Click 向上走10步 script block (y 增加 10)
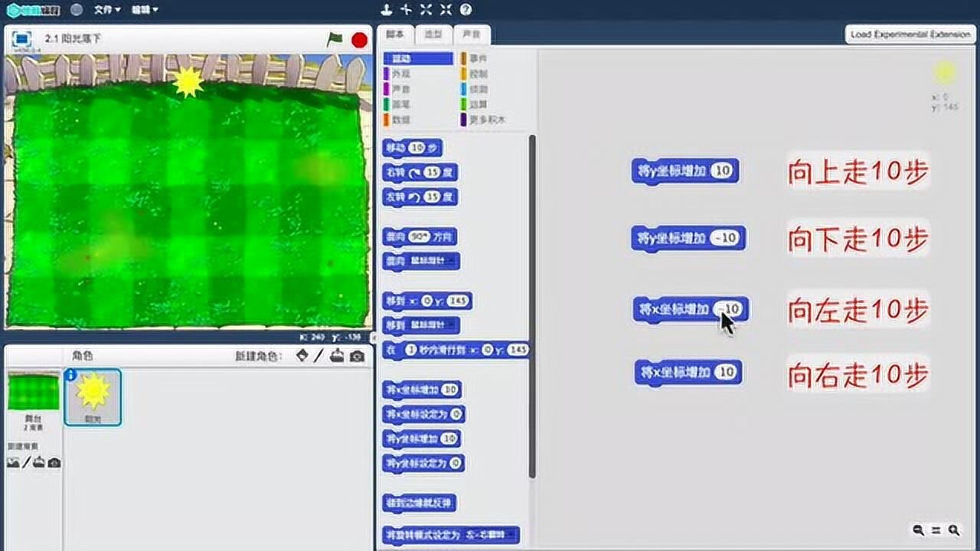This screenshot has height=551, width=980. [x=685, y=171]
